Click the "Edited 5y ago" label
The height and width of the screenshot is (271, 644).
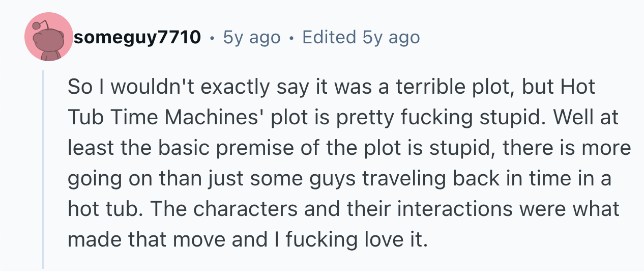[361, 37]
